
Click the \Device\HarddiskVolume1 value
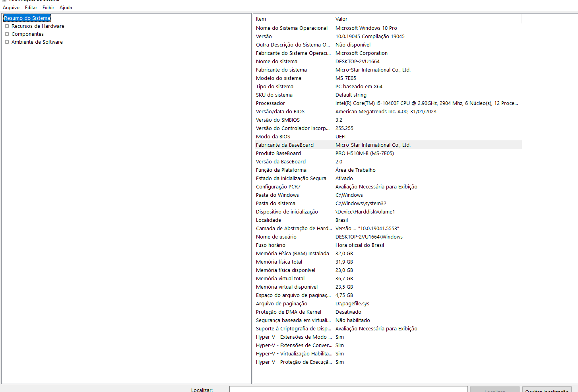365,212
